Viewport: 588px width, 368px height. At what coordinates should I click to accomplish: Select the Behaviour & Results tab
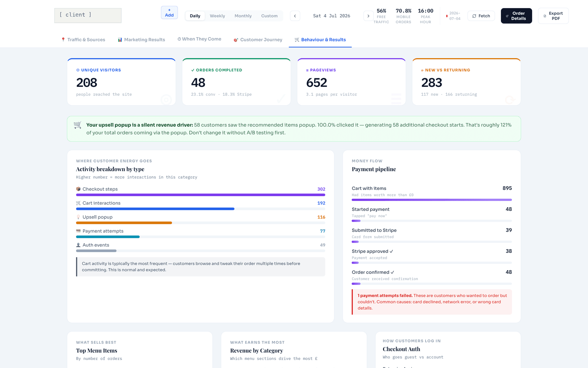pos(320,40)
